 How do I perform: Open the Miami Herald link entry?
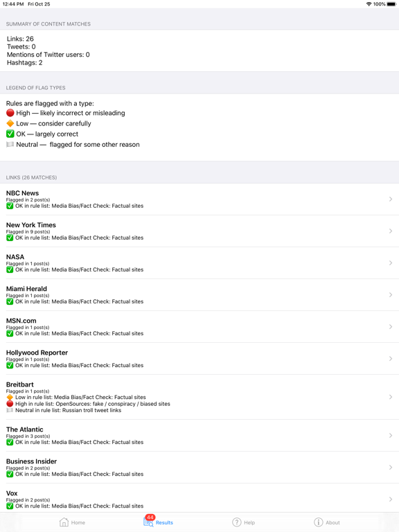[199, 295]
